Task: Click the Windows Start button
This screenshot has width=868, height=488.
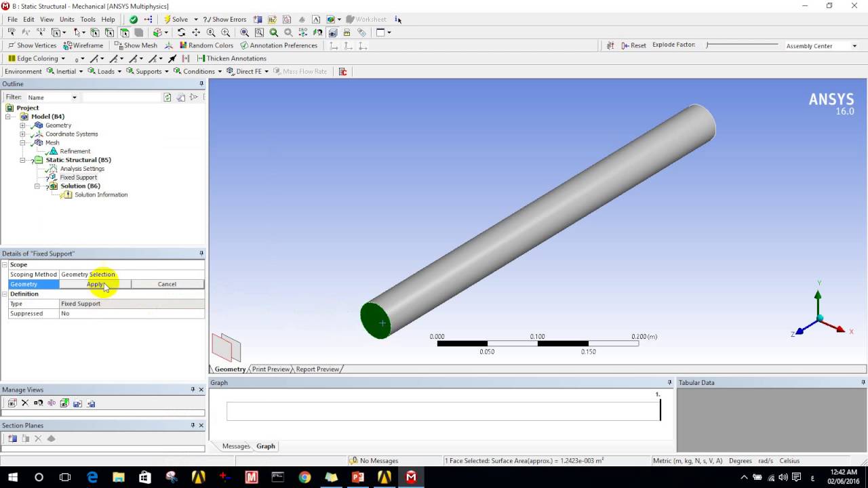Action: tap(12, 477)
